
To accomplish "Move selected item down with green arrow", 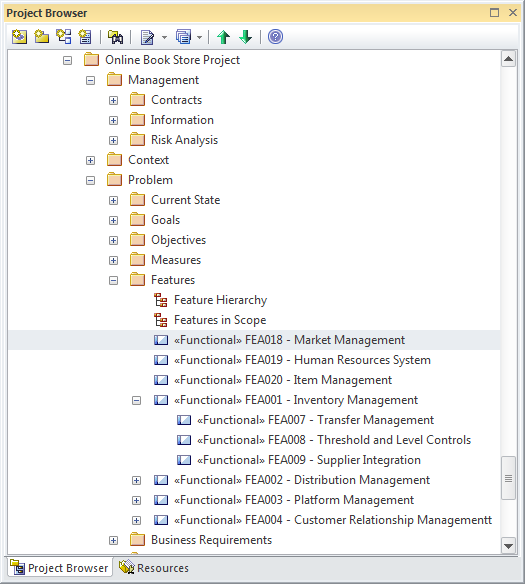I will [x=245, y=37].
